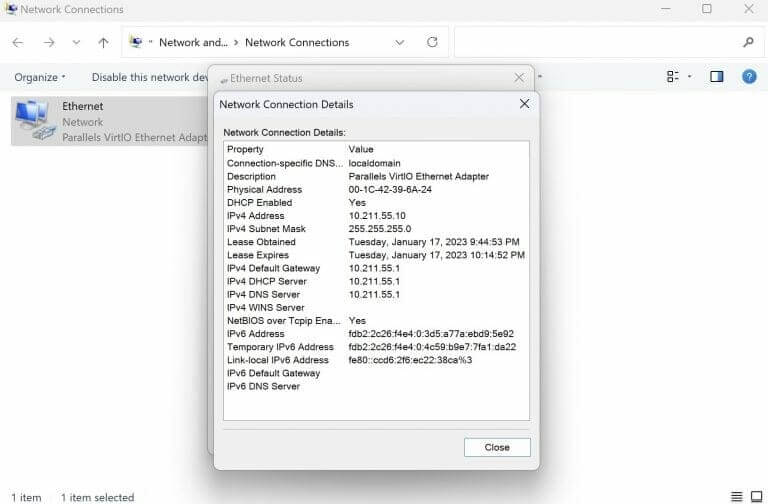Click the search magnifier icon
This screenshot has height=504, width=768.
[x=748, y=43]
